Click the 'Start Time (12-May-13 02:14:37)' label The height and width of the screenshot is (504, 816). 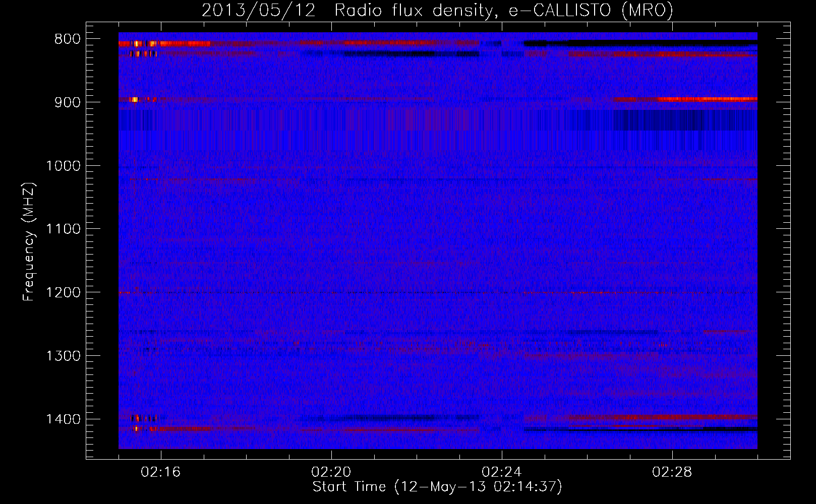pos(437,487)
